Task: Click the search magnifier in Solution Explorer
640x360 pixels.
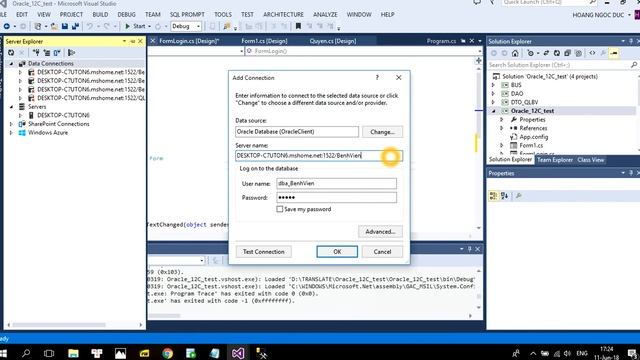Action: point(633,65)
